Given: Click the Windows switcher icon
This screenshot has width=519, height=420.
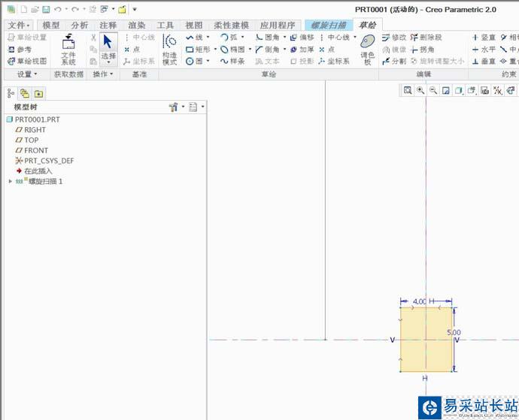Looking at the screenshot, I should tap(104, 9).
